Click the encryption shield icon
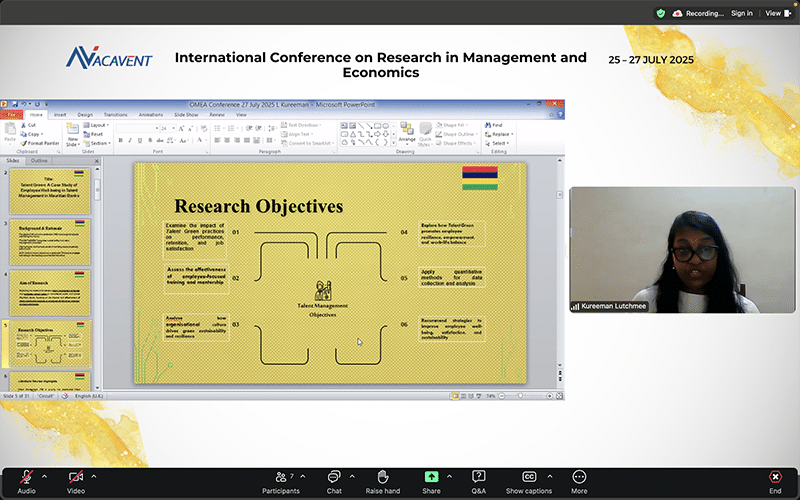The width and height of the screenshot is (800, 500). pyautogui.click(x=660, y=13)
